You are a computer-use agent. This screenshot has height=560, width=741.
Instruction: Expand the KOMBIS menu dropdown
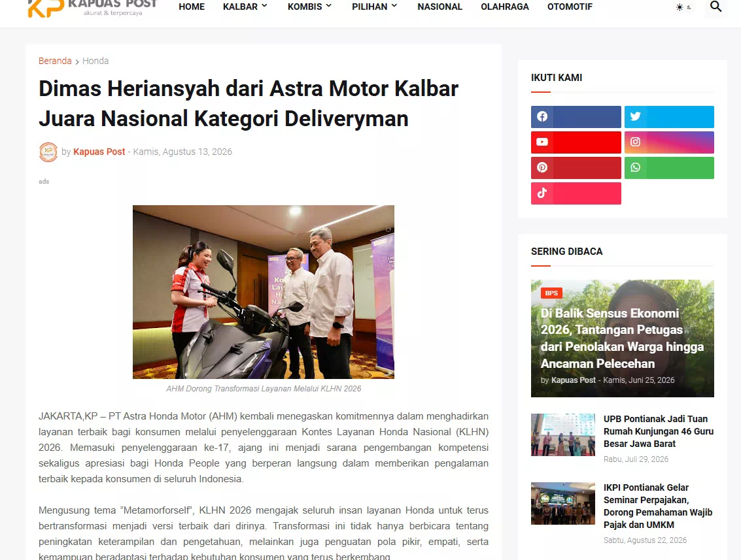(309, 7)
